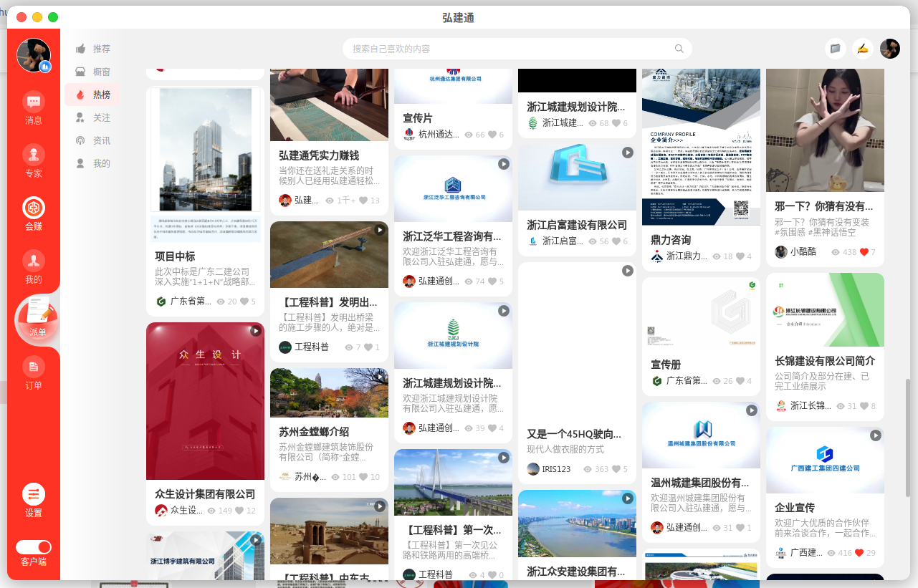Like the 邪一下 post via heart icon

(x=864, y=252)
